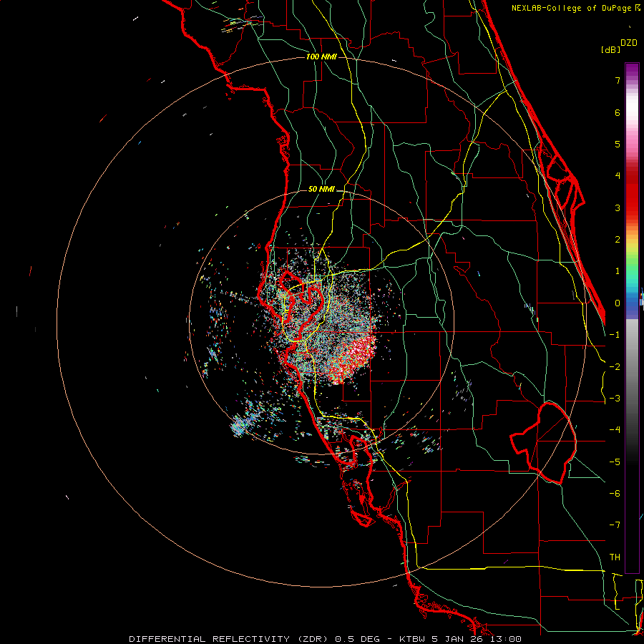Click the 4 dB value on scale
This screenshot has height=644, width=644.
(618, 176)
